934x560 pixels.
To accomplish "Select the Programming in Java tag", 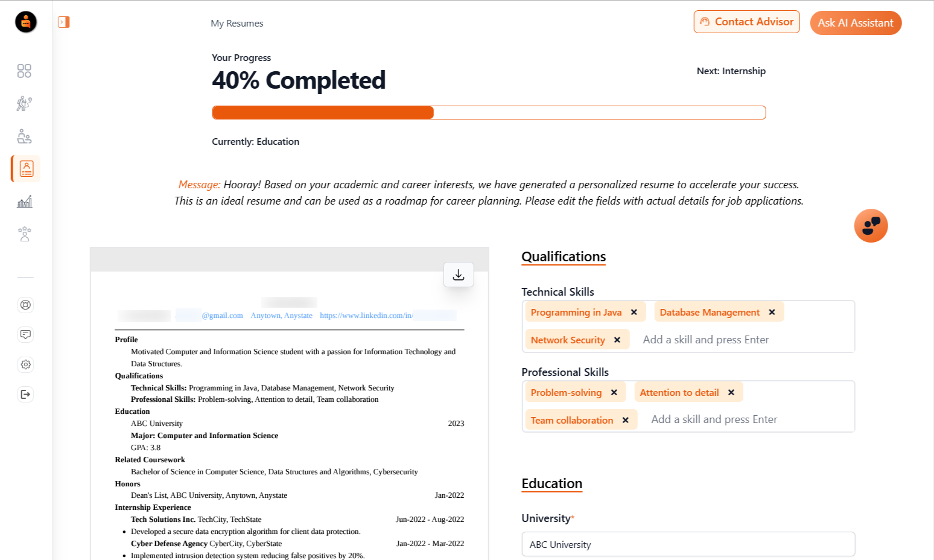I will pyautogui.click(x=576, y=312).
